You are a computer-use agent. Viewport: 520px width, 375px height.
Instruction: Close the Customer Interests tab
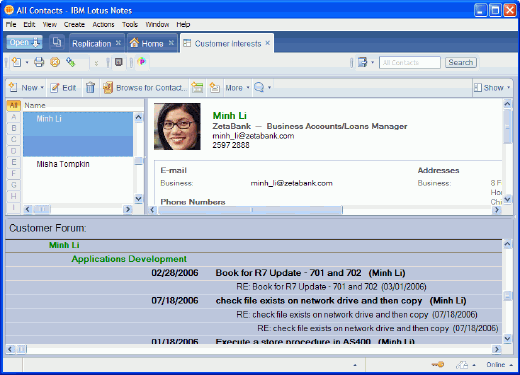268,43
